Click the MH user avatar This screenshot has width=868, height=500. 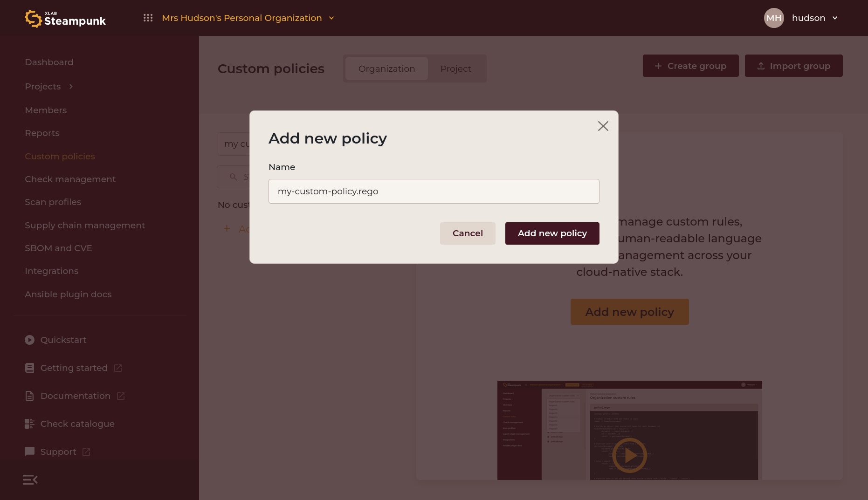(x=774, y=18)
